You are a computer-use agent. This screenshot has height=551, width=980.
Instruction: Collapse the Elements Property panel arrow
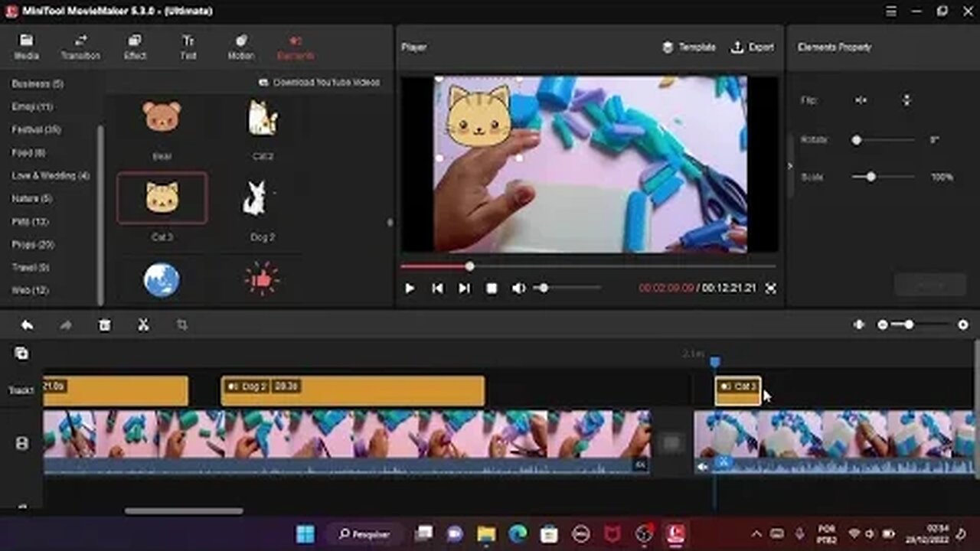tap(790, 166)
